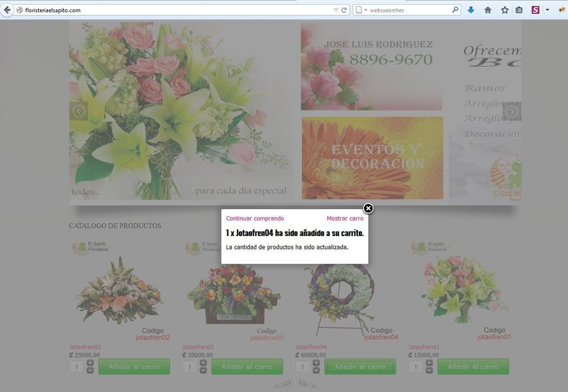Open the Eventos y Decoracion banner

(372, 158)
